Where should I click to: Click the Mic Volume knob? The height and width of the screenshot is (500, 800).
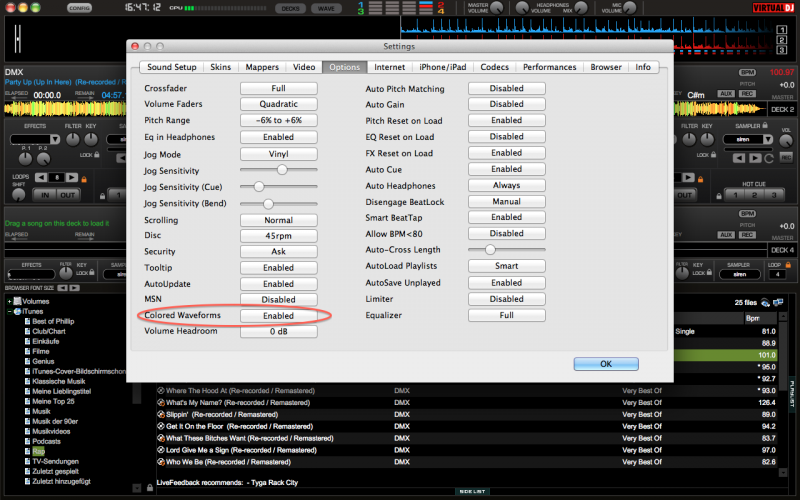click(630, 8)
